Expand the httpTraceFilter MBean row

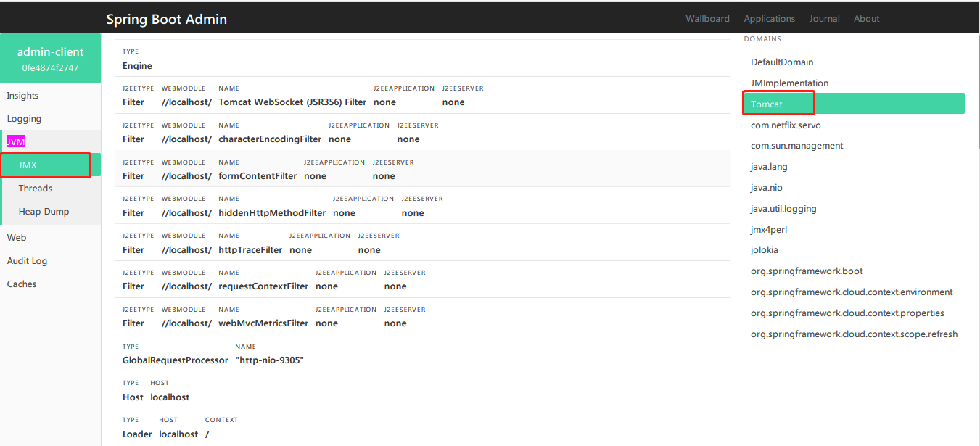[422, 243]
